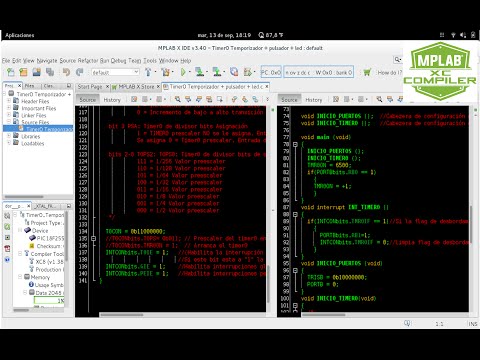The width and height of the screenshot is (480, 360).
Task: Collapse the main function fold at line 78
Action: pyautogui.click(x=295, y=144)
